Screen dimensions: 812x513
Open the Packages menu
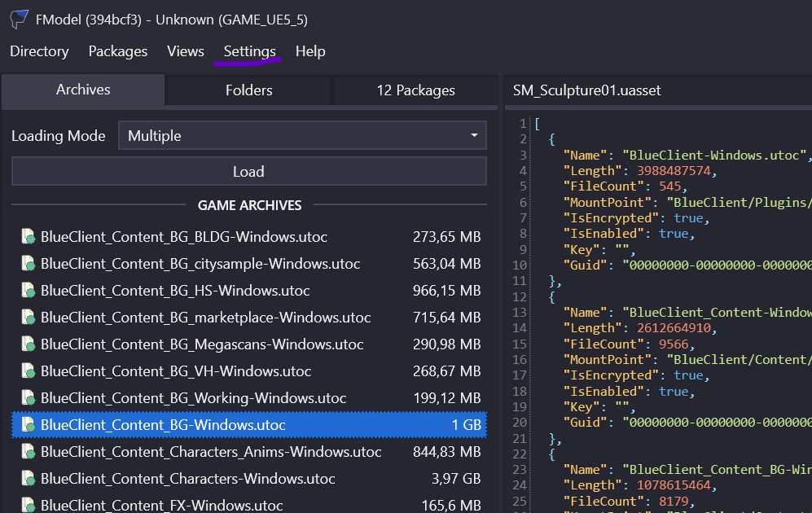click(118, 51)
